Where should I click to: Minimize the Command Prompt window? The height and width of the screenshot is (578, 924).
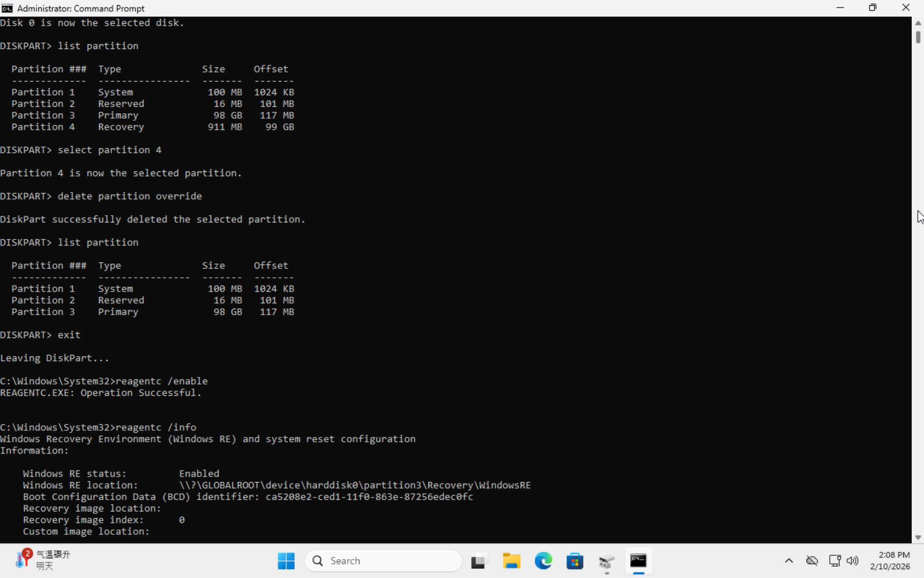point(840,8)
